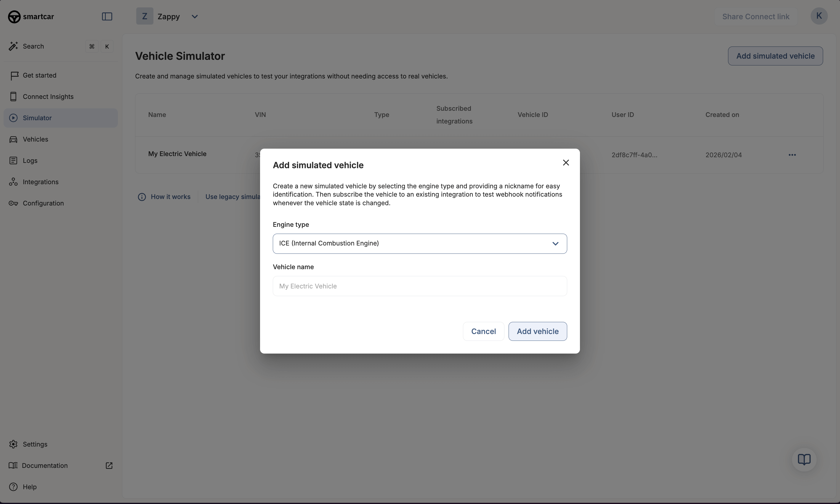Click the K avatar in the top bar
Viewport: 840px width, 504px height.
(819, 16)
